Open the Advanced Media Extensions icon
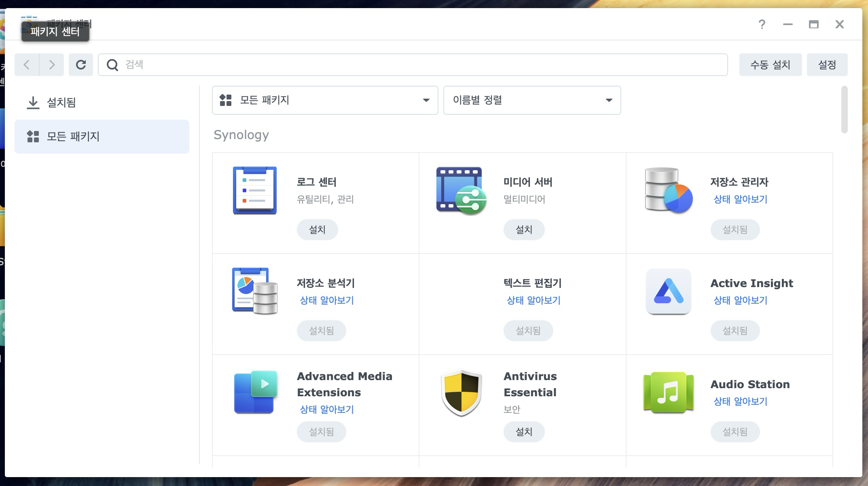 pos(254,392)
